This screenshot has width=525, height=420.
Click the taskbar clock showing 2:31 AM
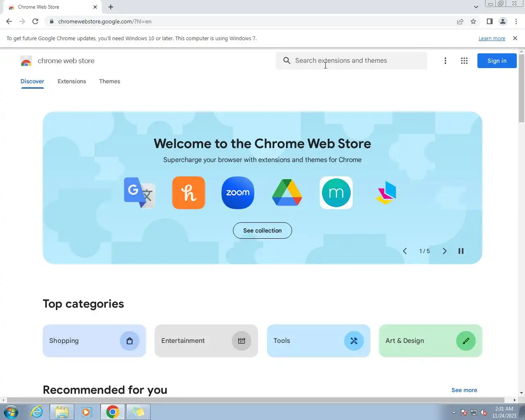[x=504, y=412]
